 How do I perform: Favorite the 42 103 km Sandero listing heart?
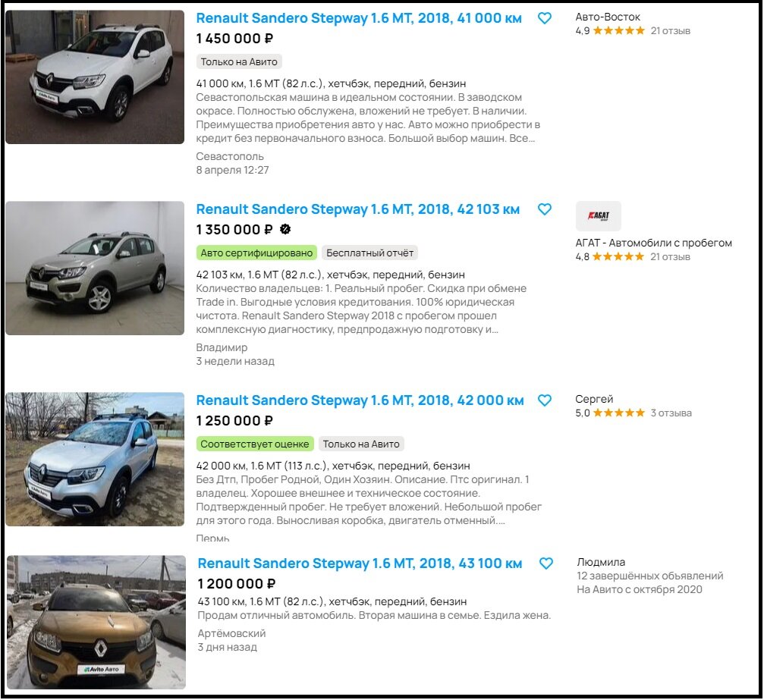pyautogui.click(x=545, y=209)
